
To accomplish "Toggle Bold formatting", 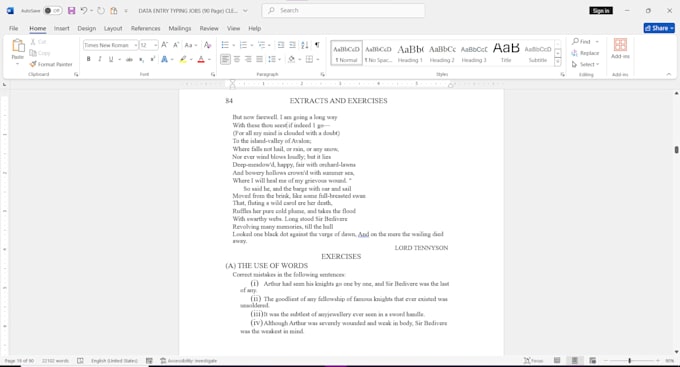I will [88, 59].
